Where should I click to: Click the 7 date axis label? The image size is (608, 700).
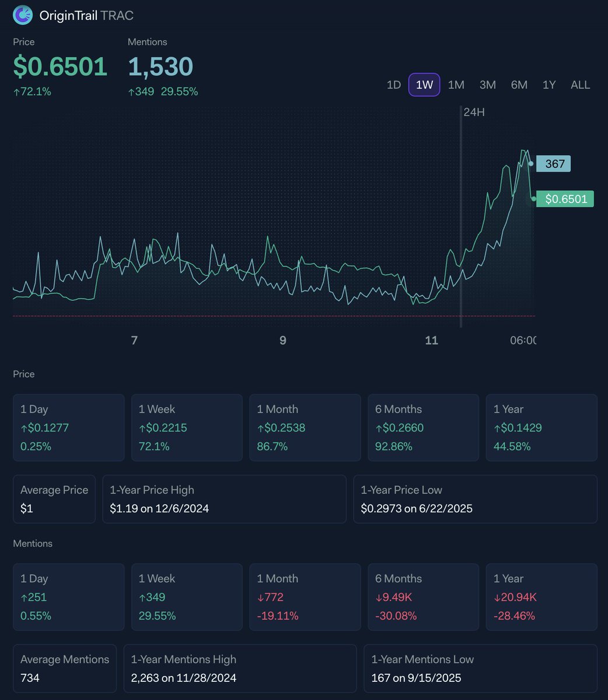pos(134,340)
